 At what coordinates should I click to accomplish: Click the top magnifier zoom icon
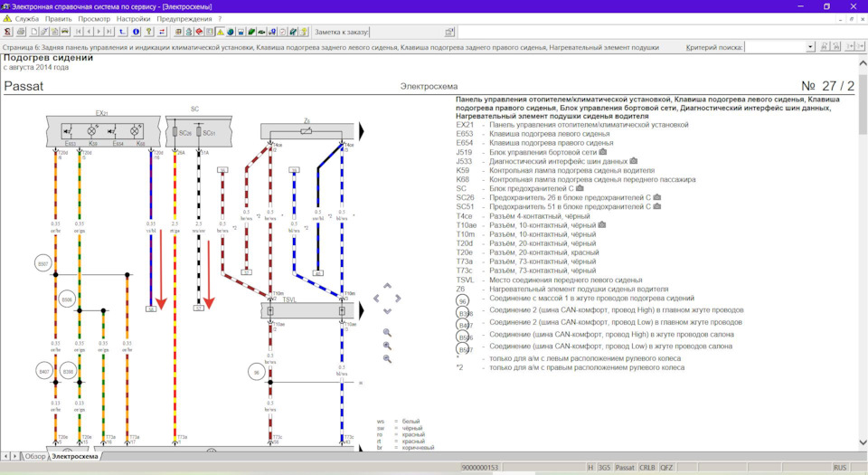388,333
